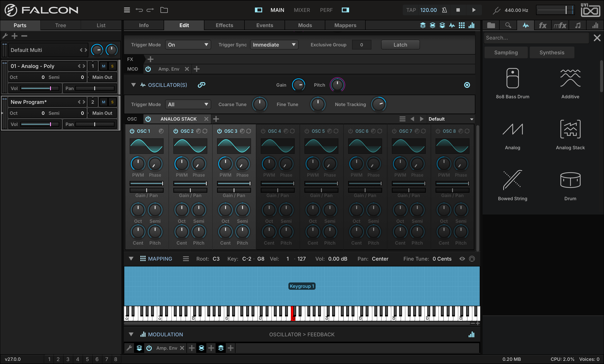The width and height of the screenshot is (604, 364).
Task: Click the wrench icon in Parts panel
Action: [x=5, y=36]
